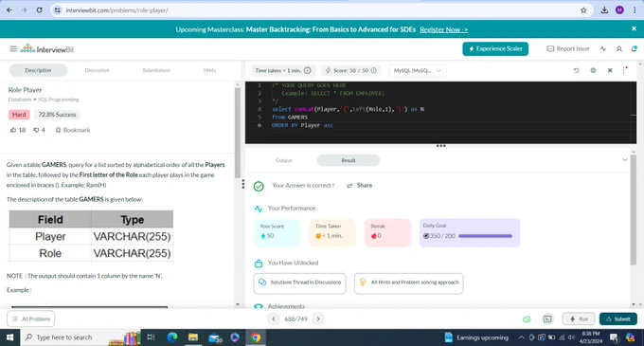644x346 pixels.
Task: Click the result panel scrollbar
Action: tap(633, 209)
